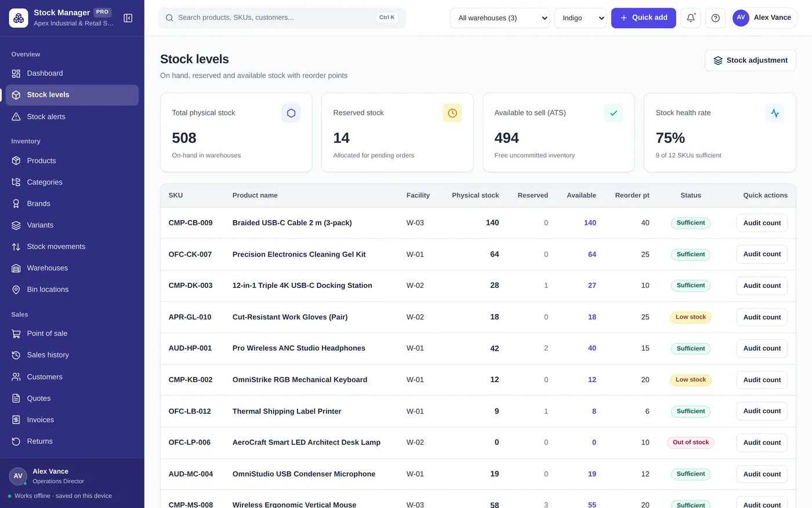Viewport: 812px width, 508px height.
Task: Click the Low stock badge for OmniStrike Keyboard
Action: 691,380
